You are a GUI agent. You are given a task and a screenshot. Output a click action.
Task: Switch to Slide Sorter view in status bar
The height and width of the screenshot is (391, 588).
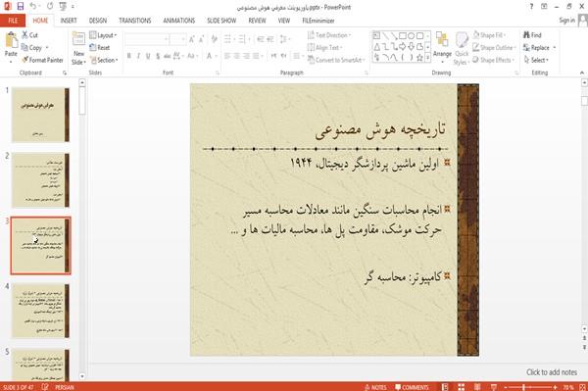pyautogui.click(x=461, y=387)
